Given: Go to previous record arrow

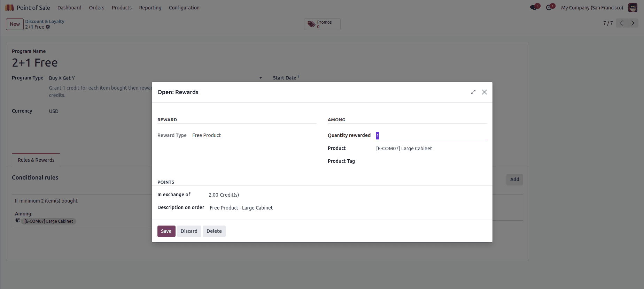Looking at the screenshot, I should coord(621,23).
